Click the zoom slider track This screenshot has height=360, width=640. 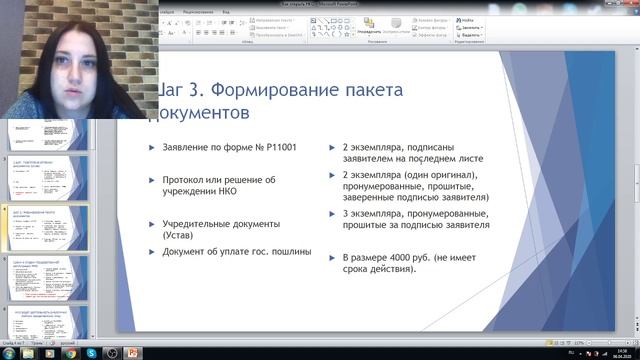pos(608,343)
